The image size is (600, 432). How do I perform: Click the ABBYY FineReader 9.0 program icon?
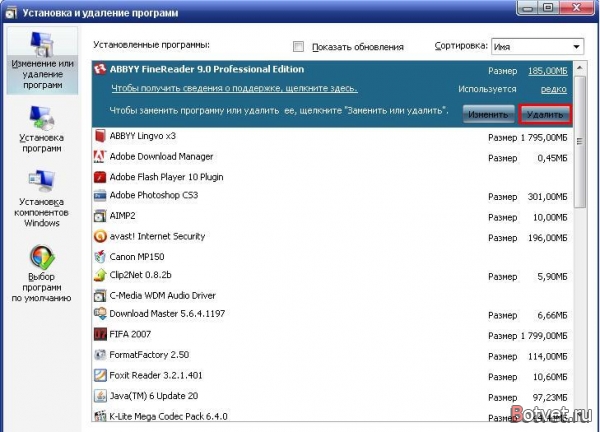tap(100, 69)
